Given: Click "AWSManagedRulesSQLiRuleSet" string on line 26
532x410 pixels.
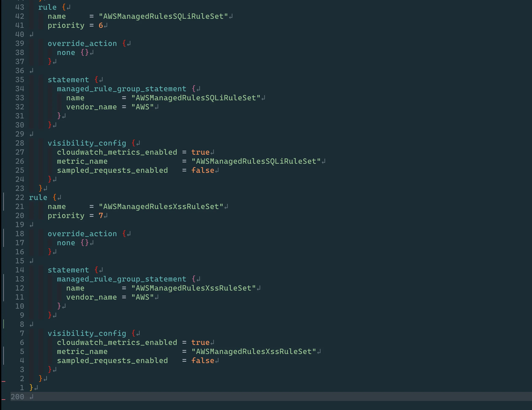Looking at the screenshot, I should coord(256,161).
